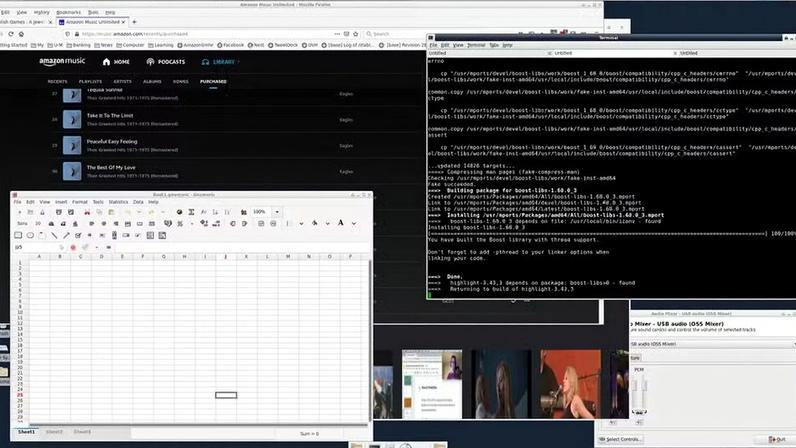This screenshot has height=448, width=796.
Task: Apply bold formatting in Gnumeric
Action: pyautogui.click(x=51, y=223)
